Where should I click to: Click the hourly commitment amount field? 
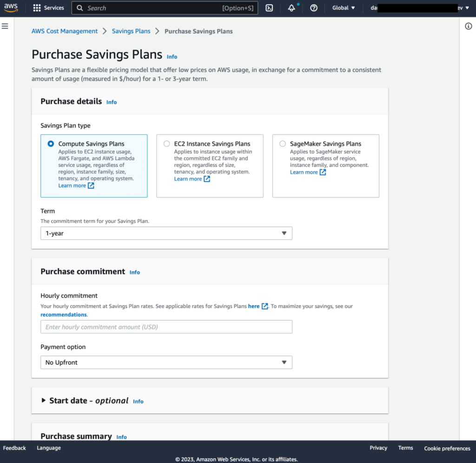tap(166, 326)
